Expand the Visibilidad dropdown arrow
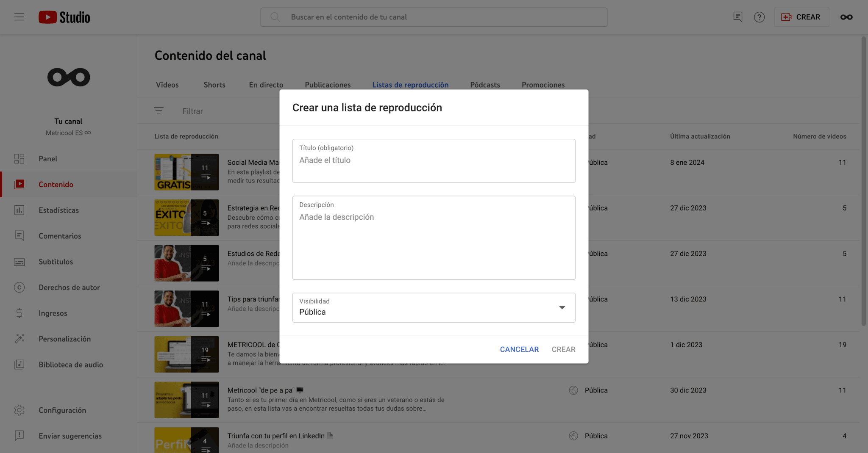The width and height of the screenshot is (868, 453). (562, 308)
